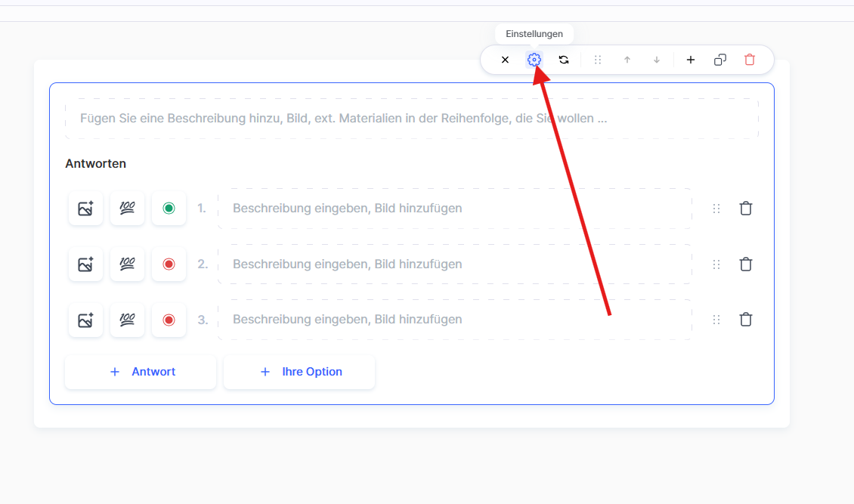Open Einstellungen via the gear icon
Viewport: 854px width, 504px height.
534,60
